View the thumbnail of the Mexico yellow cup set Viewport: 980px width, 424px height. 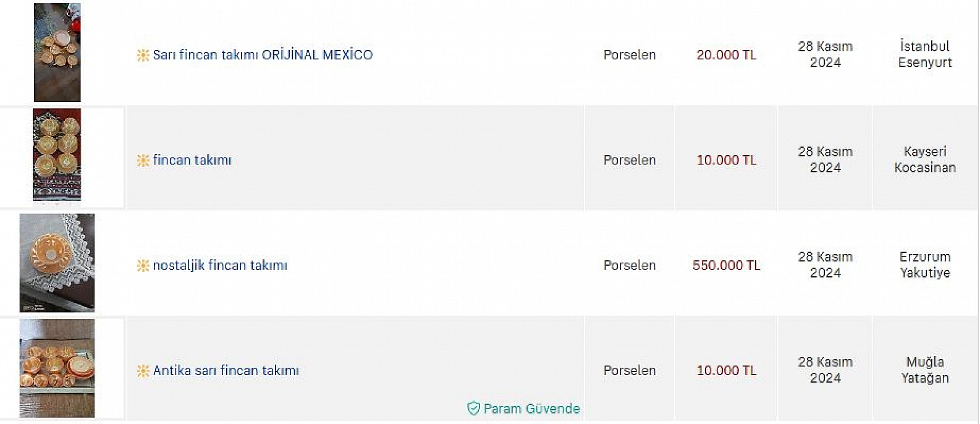coord(57,53)
